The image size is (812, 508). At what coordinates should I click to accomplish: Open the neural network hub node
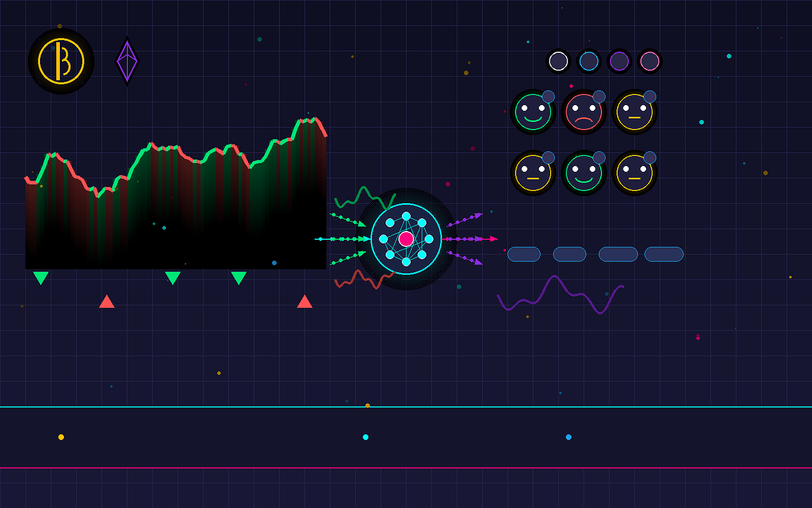405,238
